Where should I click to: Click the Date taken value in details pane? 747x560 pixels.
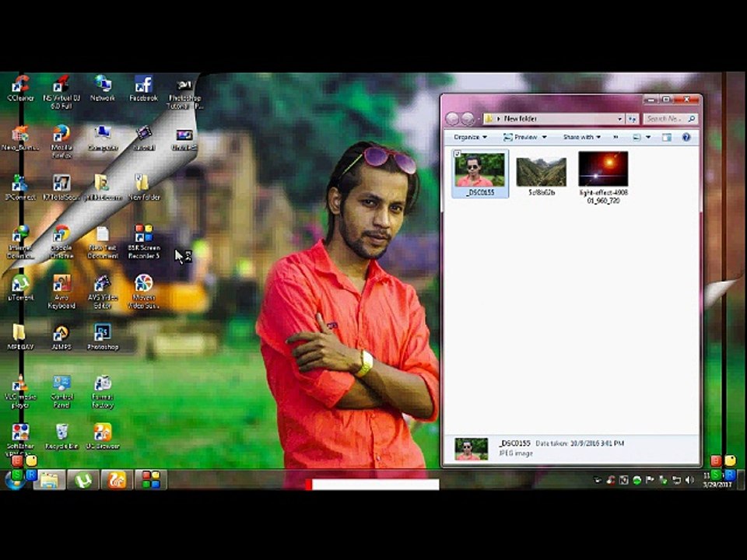[x=598, y=443]
